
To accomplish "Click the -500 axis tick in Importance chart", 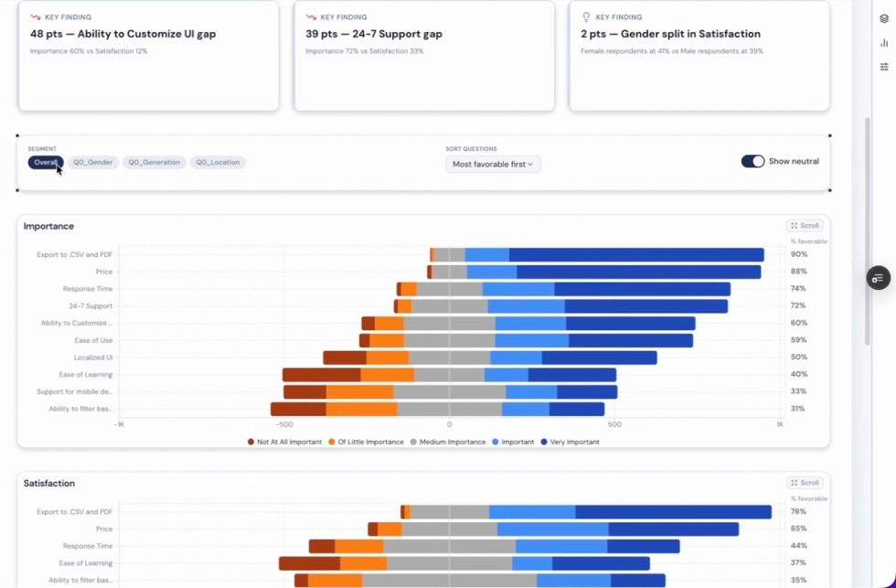I will [x=284, y=424].
